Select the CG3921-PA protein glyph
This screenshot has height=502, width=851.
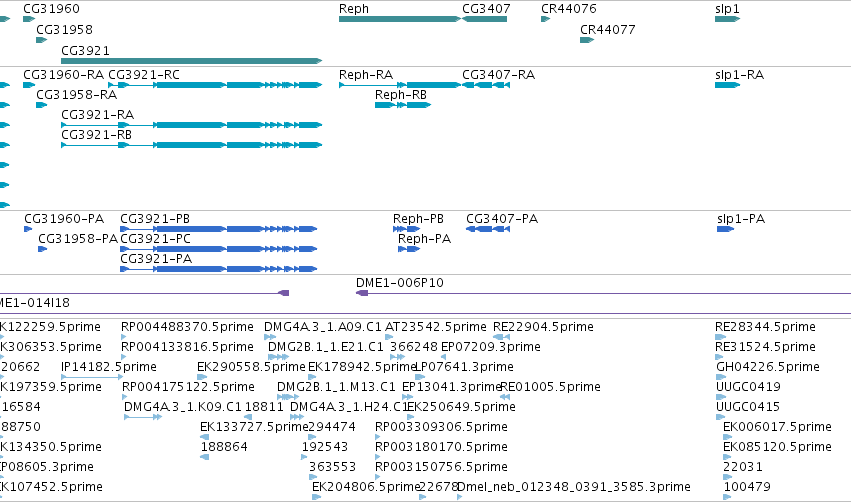click(x=219, y=269)
